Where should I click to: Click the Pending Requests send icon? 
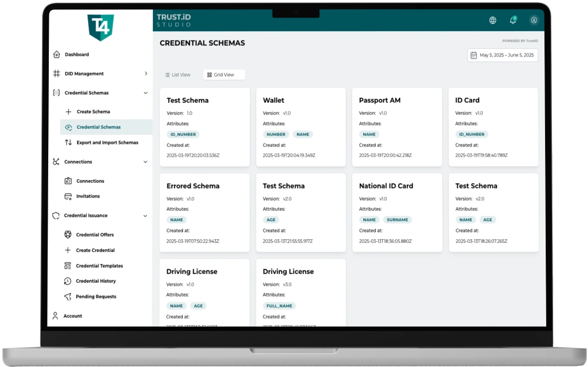point(68,296)
